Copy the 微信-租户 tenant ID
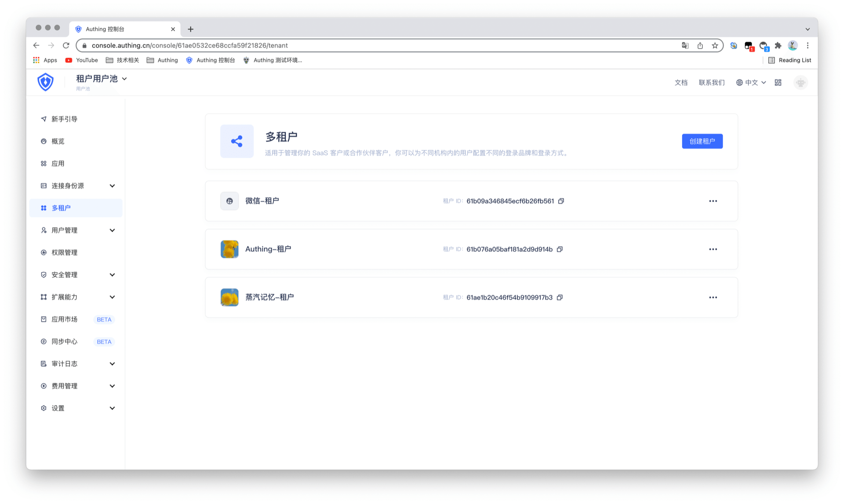The image size is (844, 504). pos(561,201)
